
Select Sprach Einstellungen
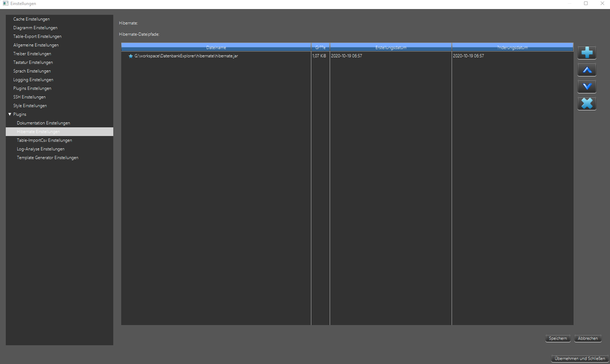tap(32, 71)
